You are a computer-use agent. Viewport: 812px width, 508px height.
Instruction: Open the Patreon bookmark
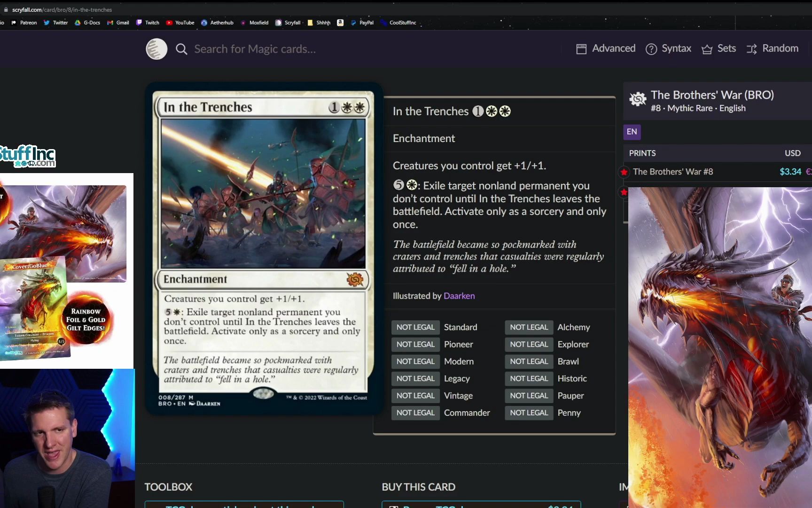tap(24, 23)
